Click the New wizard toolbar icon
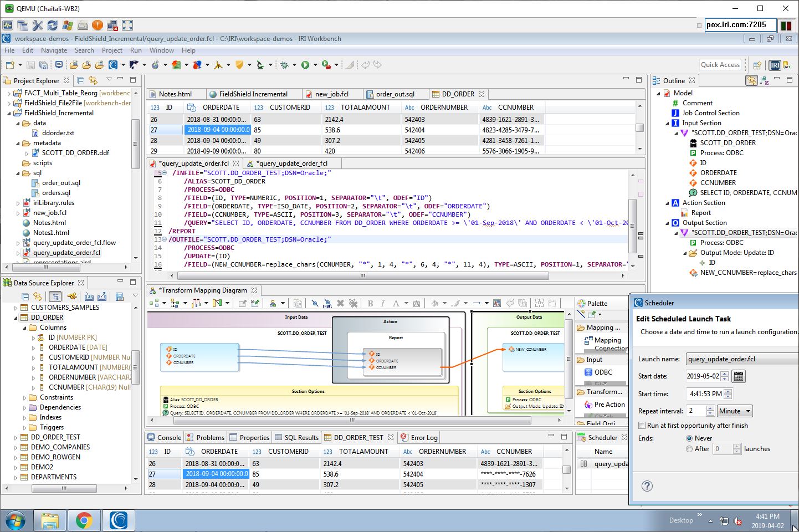799x532 pixels. tap(10, 65)
